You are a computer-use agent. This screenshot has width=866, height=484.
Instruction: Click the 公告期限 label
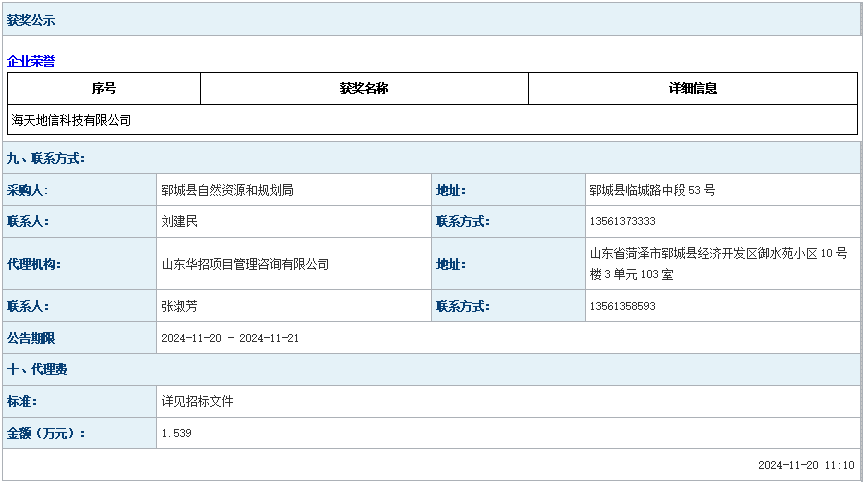31,338
